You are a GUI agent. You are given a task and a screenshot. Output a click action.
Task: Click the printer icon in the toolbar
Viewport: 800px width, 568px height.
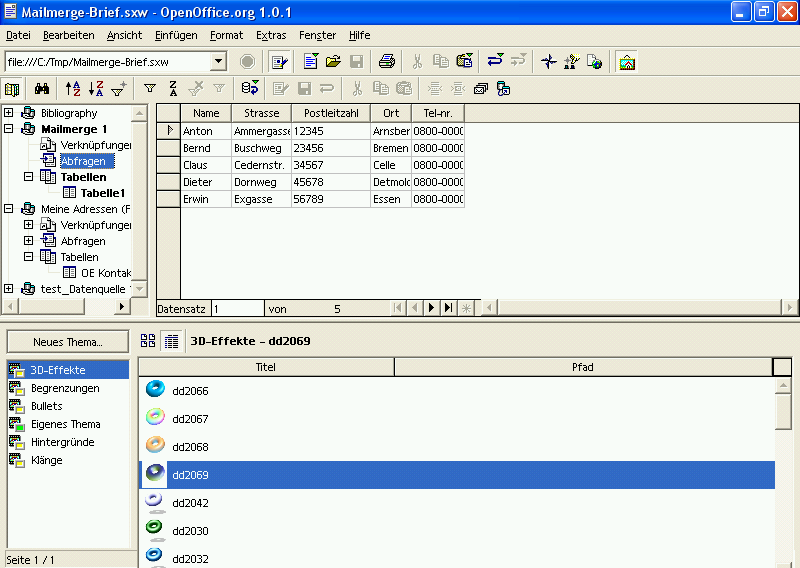[386, 62]
